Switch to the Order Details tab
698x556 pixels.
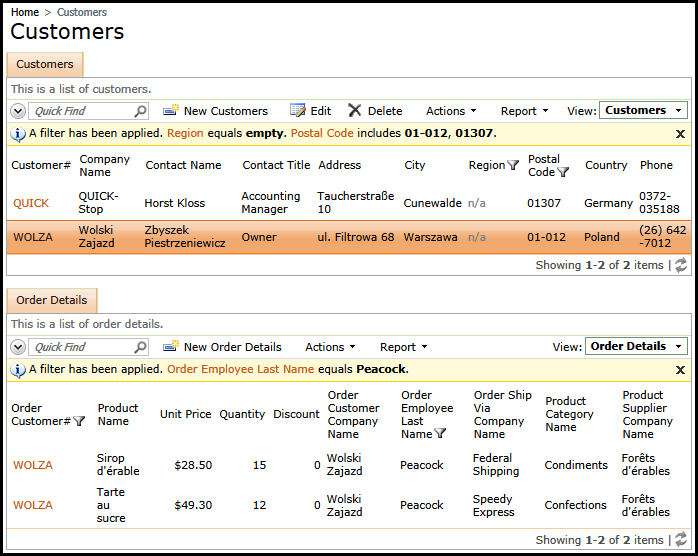tap(51, 300)
